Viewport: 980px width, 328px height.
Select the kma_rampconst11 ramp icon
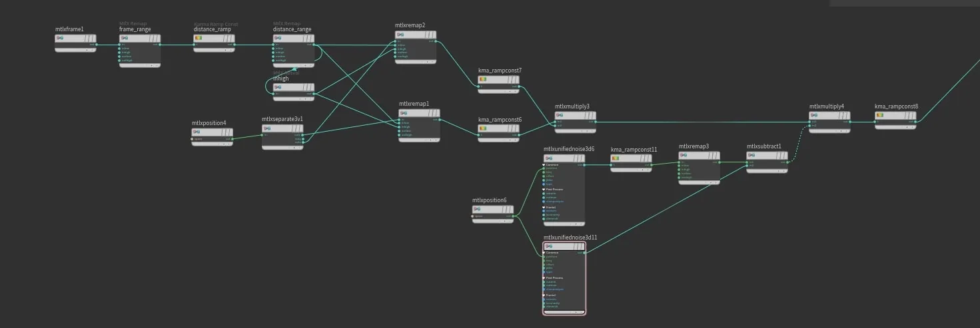click(616, 158)
